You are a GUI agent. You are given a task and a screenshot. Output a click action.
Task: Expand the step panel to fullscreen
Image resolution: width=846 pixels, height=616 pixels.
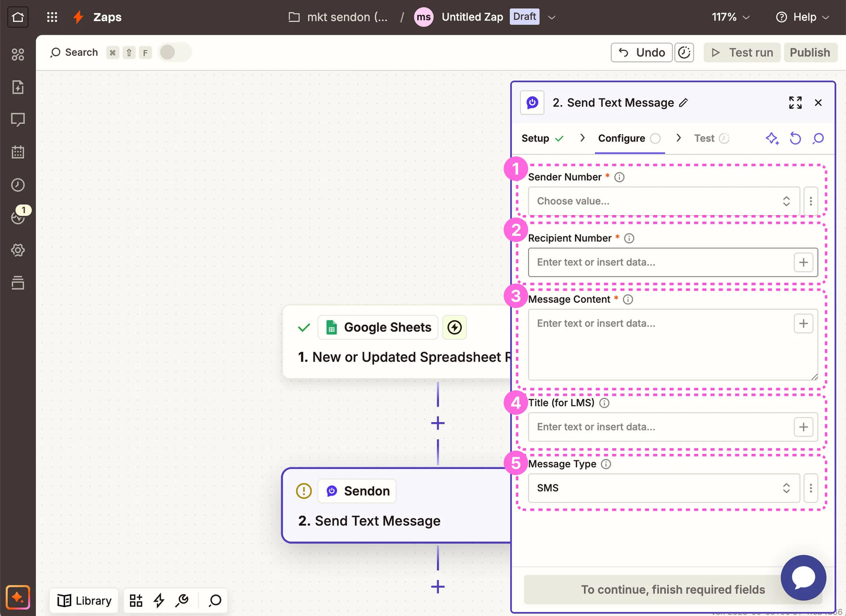click(x=795, y=103)
